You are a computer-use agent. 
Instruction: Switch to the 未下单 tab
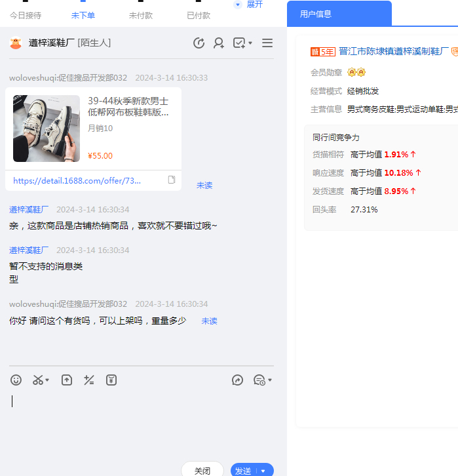tap(83, 15)
